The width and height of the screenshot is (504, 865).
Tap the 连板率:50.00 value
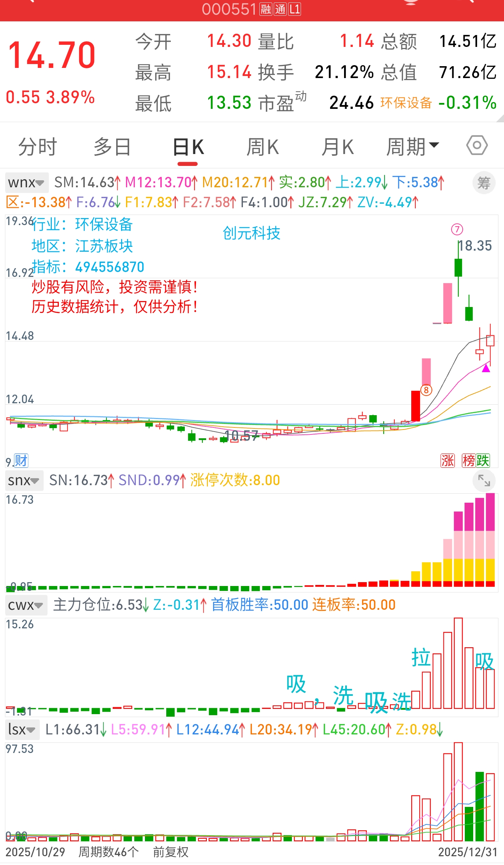point(354,605)
